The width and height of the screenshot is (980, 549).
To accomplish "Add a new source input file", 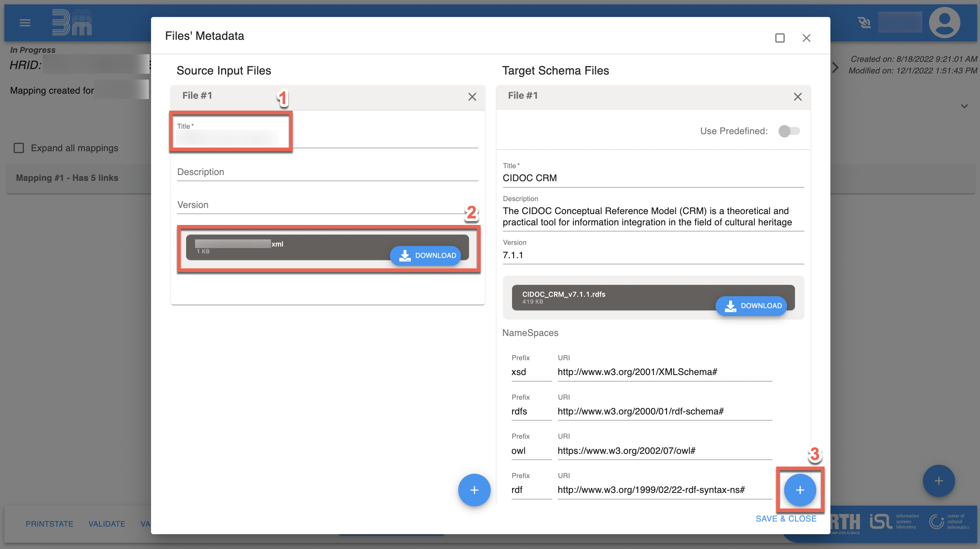I will (x=474, y=490).
